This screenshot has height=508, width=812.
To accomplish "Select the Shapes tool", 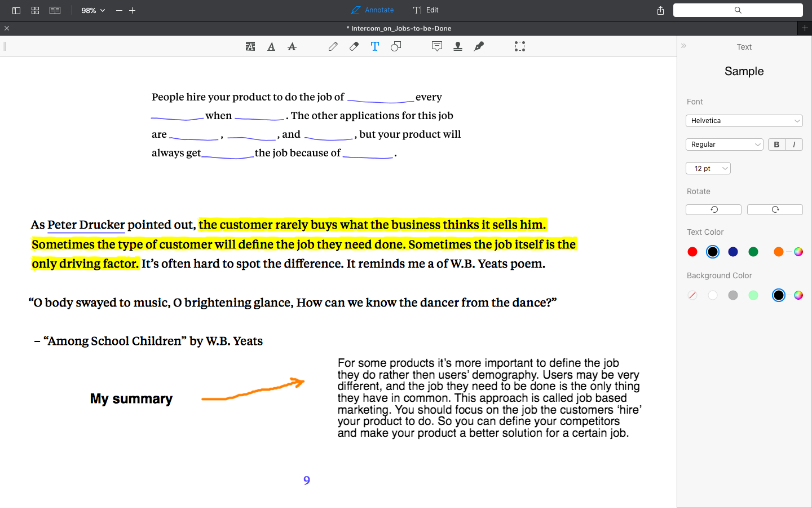I will tap(396, 46).
